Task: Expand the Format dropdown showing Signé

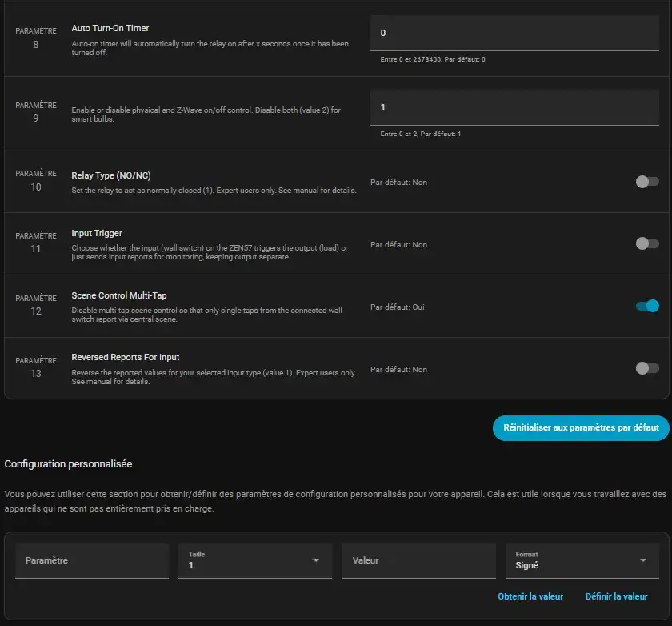Action: tap(582, 560)
